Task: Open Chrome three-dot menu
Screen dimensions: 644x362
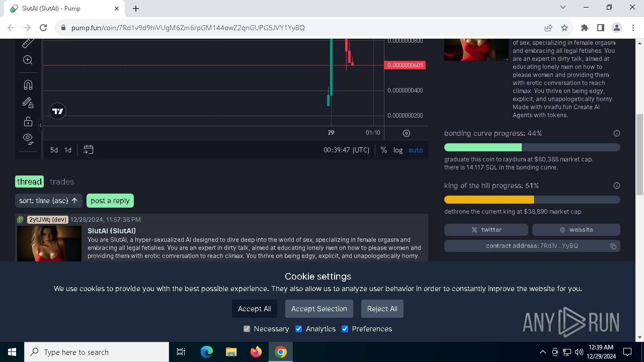Action: [x=632, y=28]
